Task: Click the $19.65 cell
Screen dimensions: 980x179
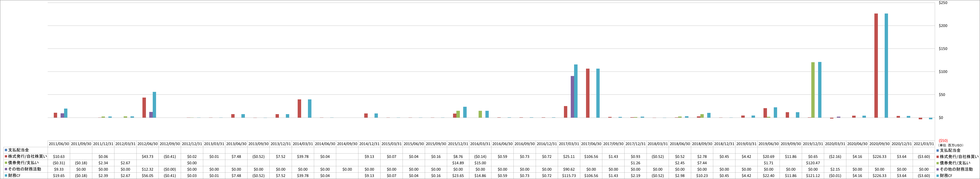Action: pos(59,176)
